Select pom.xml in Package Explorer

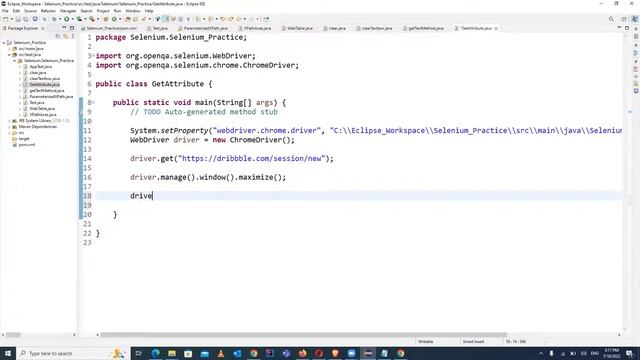[x=27, y=144]
